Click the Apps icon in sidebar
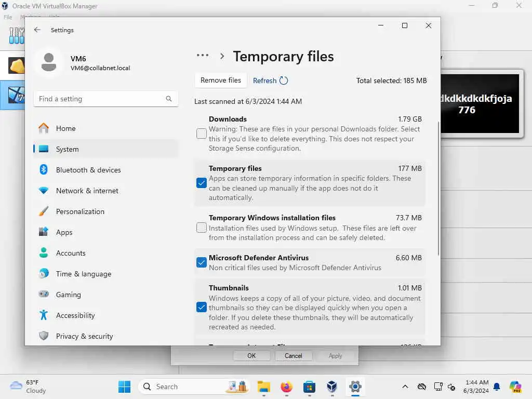 [44, 232]
